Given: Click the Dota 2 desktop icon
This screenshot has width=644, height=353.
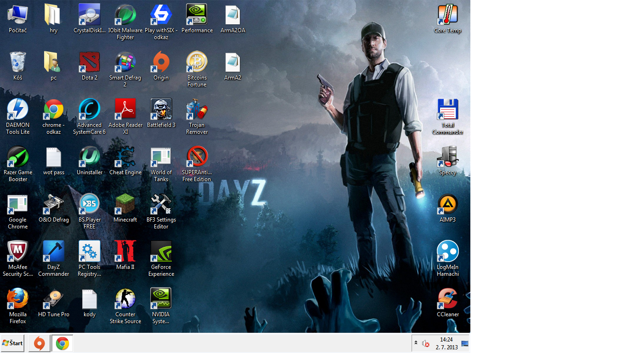Looking at the screenshot, I should (89, 66).
